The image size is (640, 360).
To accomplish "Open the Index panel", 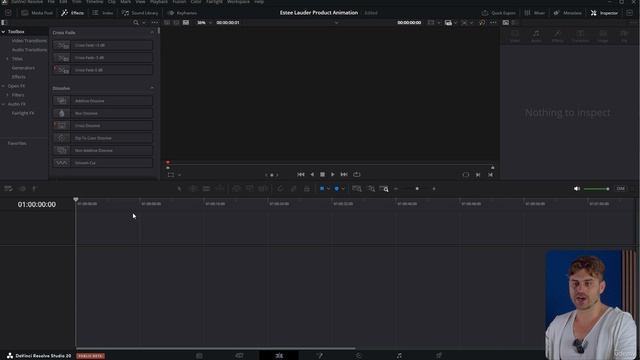I will click(x=103, y=13).
